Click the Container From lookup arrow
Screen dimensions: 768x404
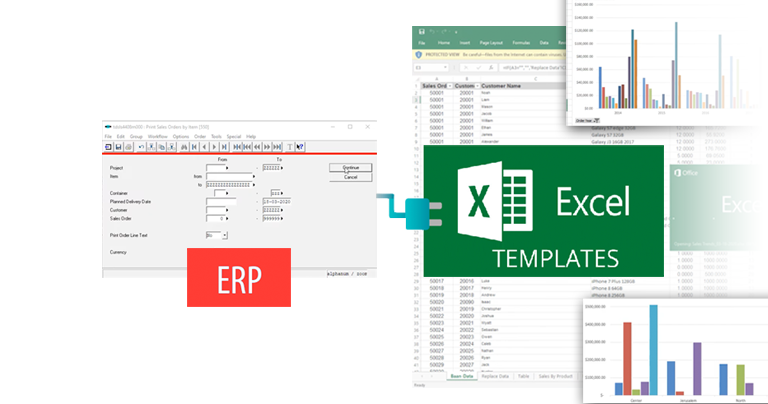point(227,193)
